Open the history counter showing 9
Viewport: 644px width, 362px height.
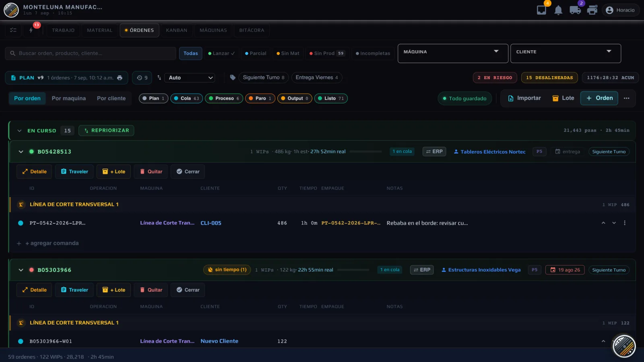point(142,78)
